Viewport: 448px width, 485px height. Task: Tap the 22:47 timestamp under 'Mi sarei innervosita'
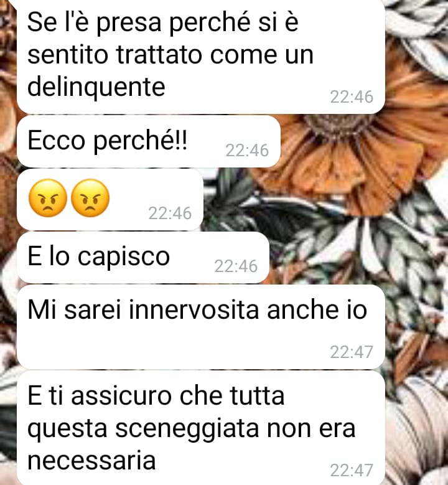point(352,352)
